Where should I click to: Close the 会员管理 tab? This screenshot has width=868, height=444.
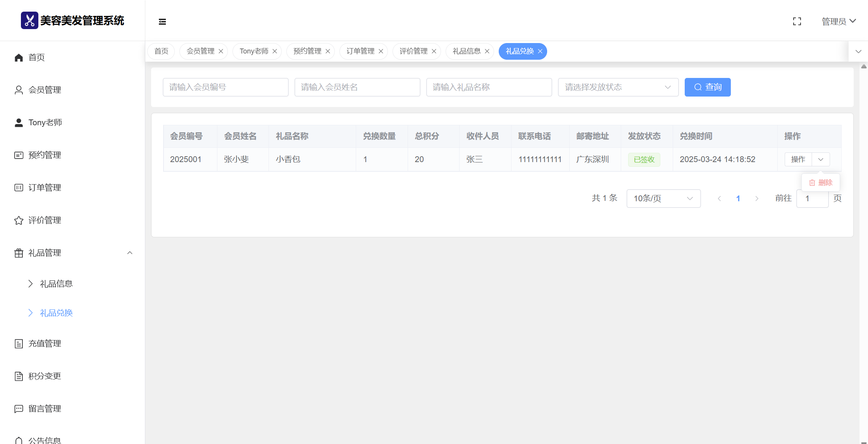pos(221,51)
